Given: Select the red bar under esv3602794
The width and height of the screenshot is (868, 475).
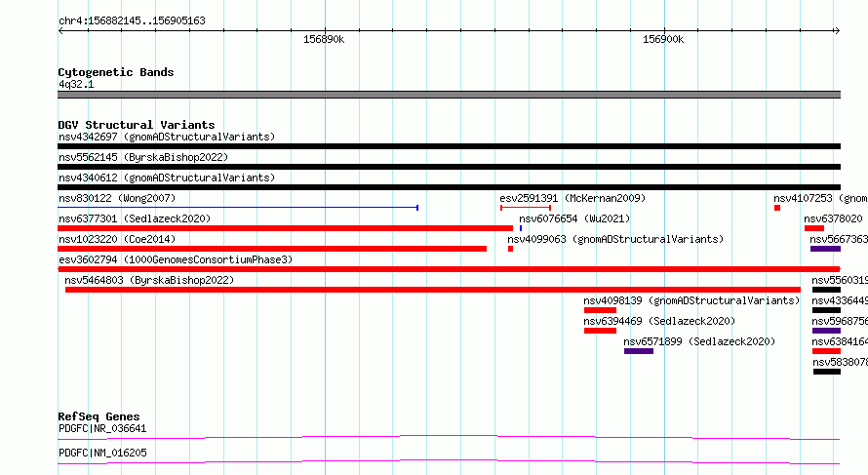Looking at the screenshot, I should pos(449,269).
